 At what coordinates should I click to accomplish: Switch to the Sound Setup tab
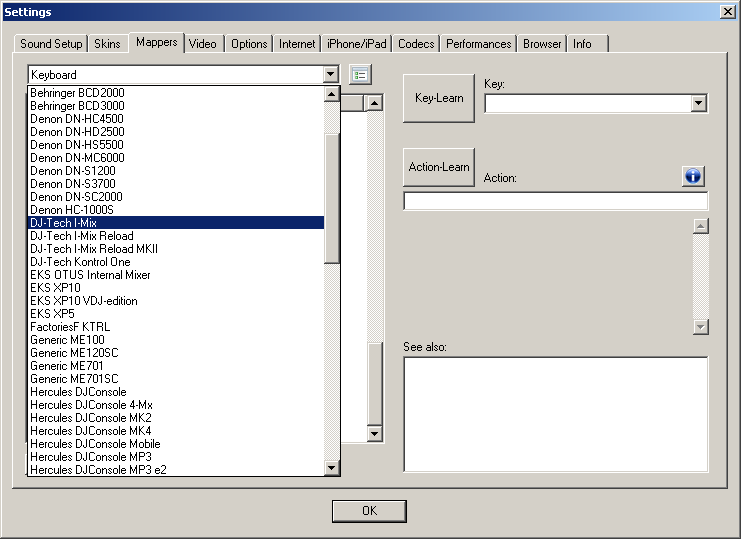click(x=51, y=44)
